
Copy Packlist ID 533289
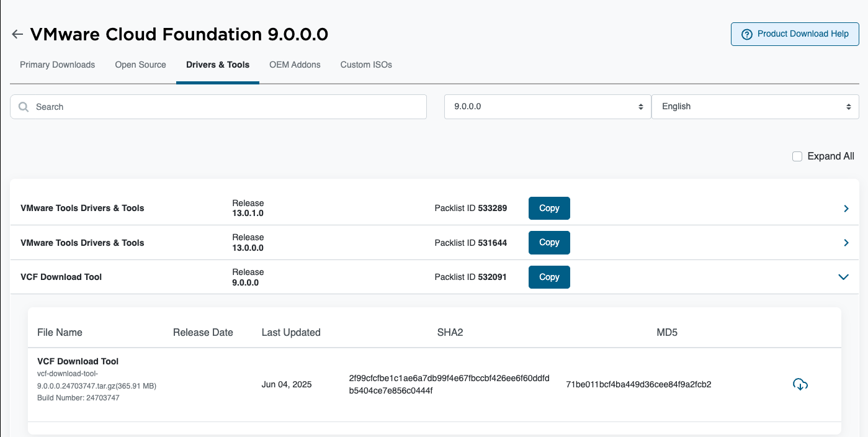tap(549, 209)
